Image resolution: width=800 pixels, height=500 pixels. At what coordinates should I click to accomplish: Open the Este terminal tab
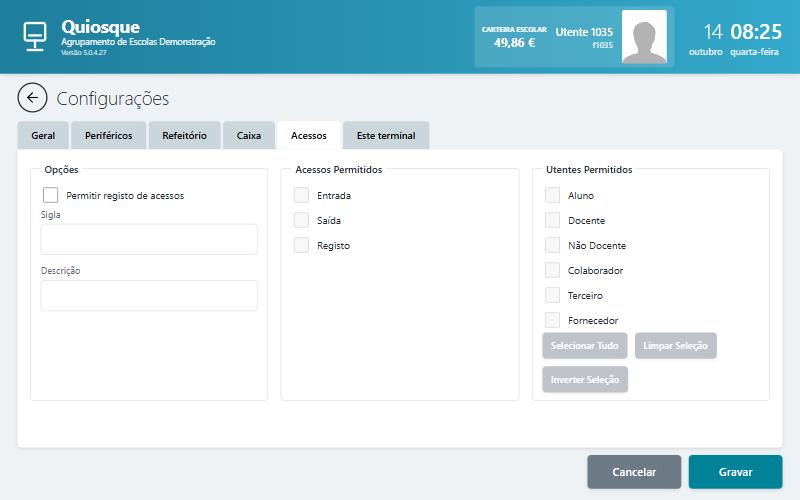386,135
